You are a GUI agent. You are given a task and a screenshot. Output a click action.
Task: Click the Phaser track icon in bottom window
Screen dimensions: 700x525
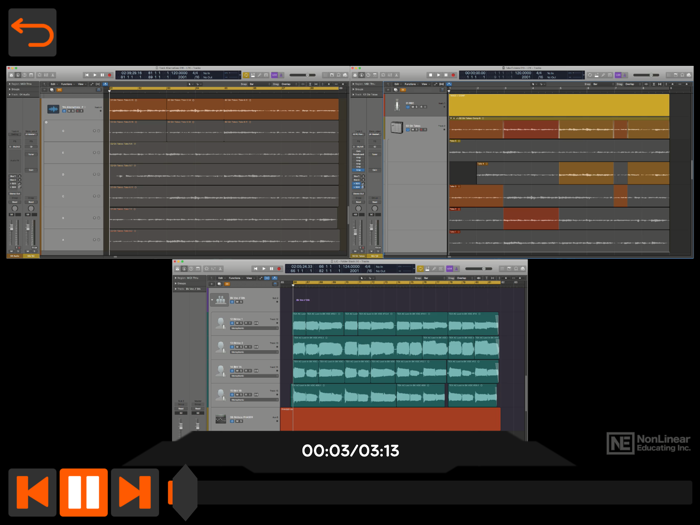tap(221, 419)
